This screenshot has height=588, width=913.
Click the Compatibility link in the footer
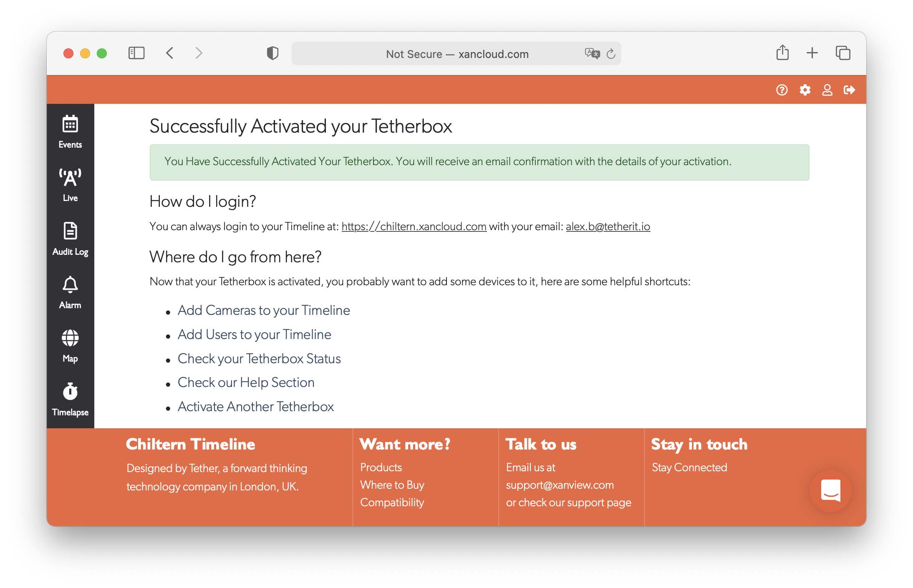pos(392,503)
